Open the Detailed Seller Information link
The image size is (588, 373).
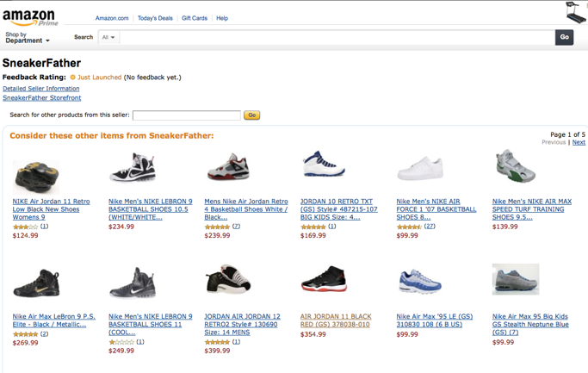coord(41,89)
